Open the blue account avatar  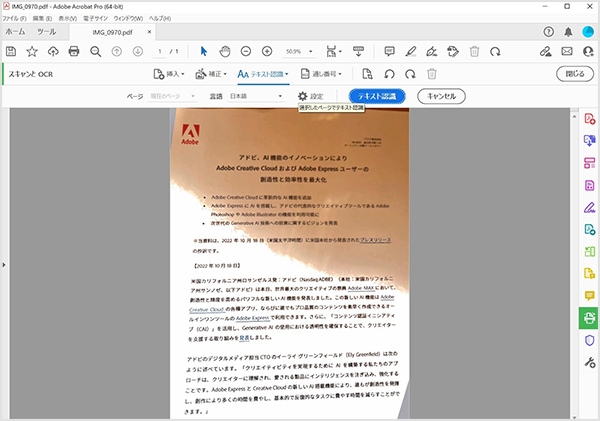coord(588,32)
